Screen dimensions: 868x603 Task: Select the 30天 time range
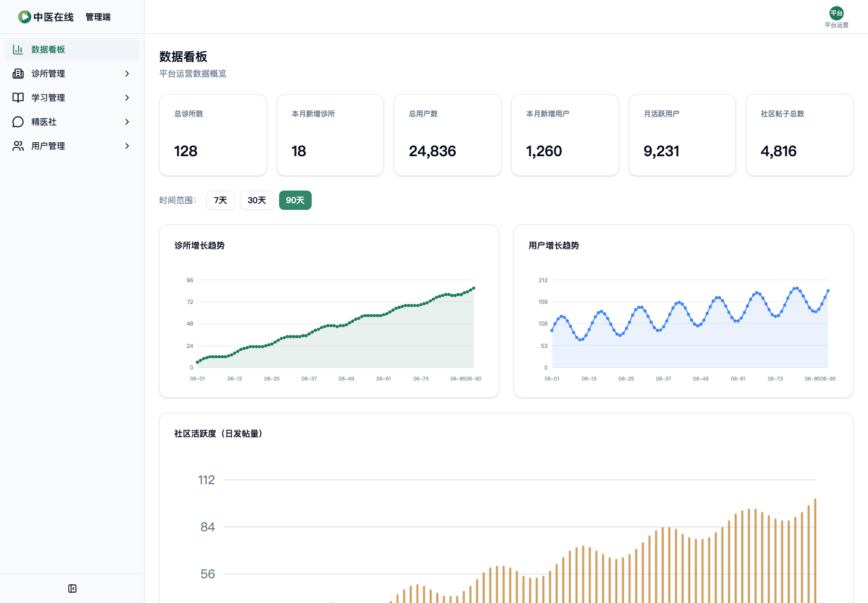257,200
